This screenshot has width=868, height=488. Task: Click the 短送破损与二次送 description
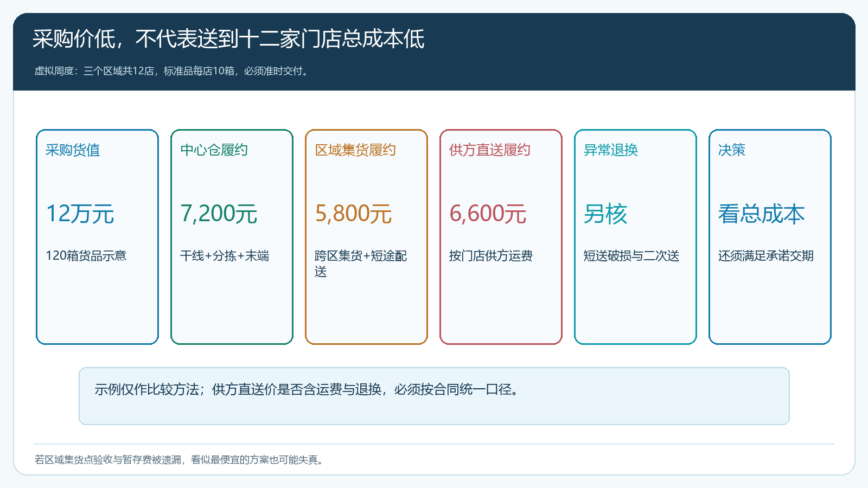click(x=631, y=256)
